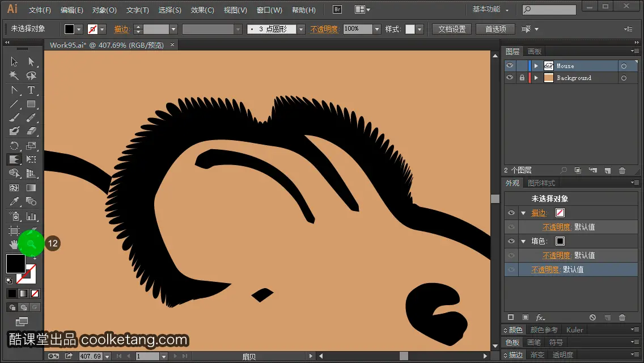Delete selected layer with Layers trash icon
The image size is (644, 363).
pos(622,170)
